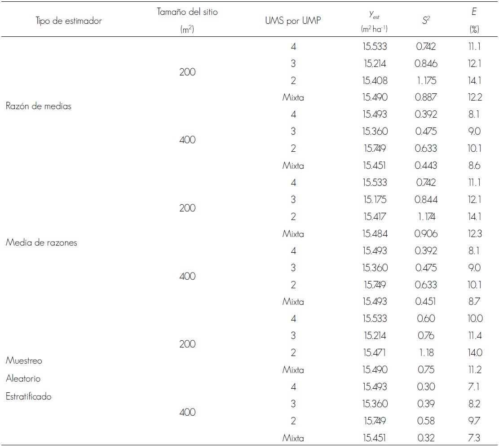Click the 'UMS por UMP' column header
This screenshot has height=448, width=499.
293,21
